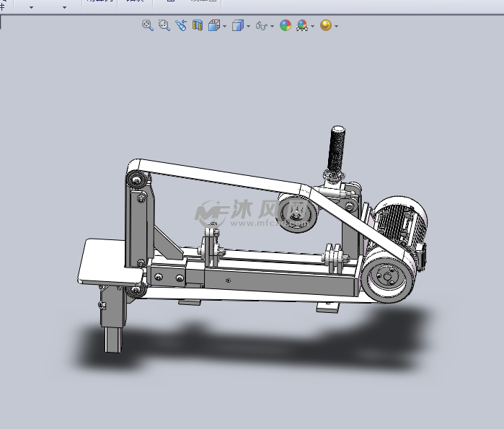504x429 pixels.
Task: Pick the flat work rest table
Action: 108,261
